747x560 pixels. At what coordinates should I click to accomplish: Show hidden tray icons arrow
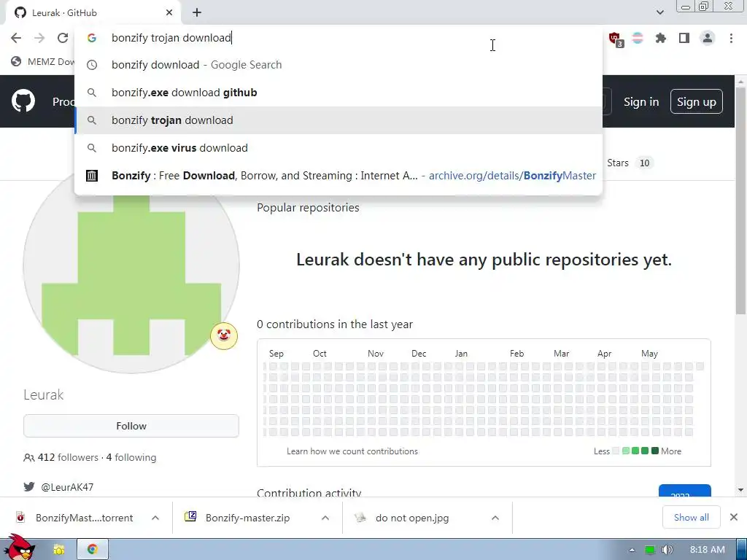(x=632, y=550)
